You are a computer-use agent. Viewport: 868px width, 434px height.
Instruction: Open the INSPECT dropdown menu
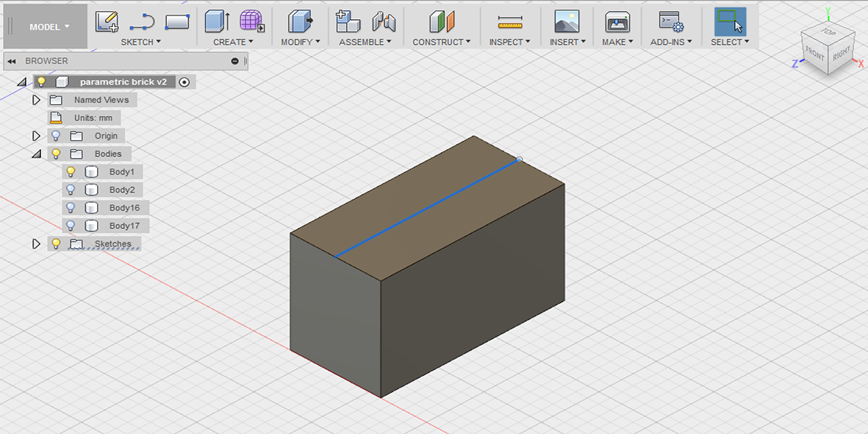(509, 42)
